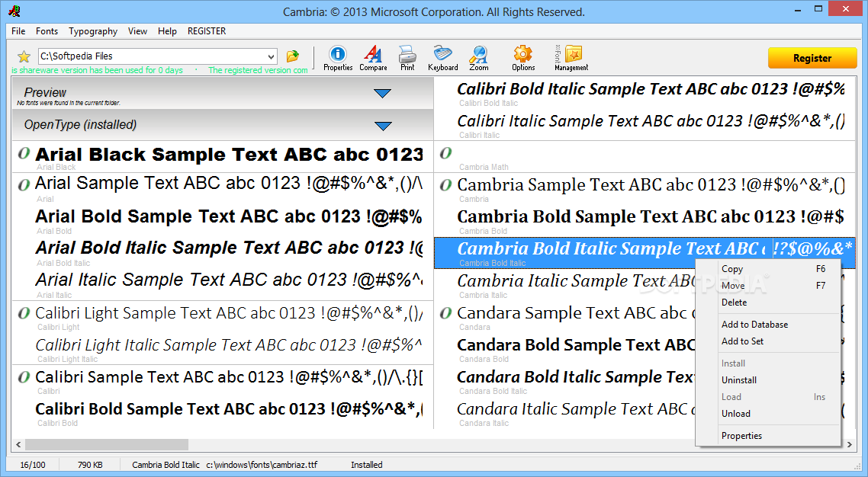Click the application icon in title bar
Viewport: 868px width, 477px height.
[x=14, y=11]
